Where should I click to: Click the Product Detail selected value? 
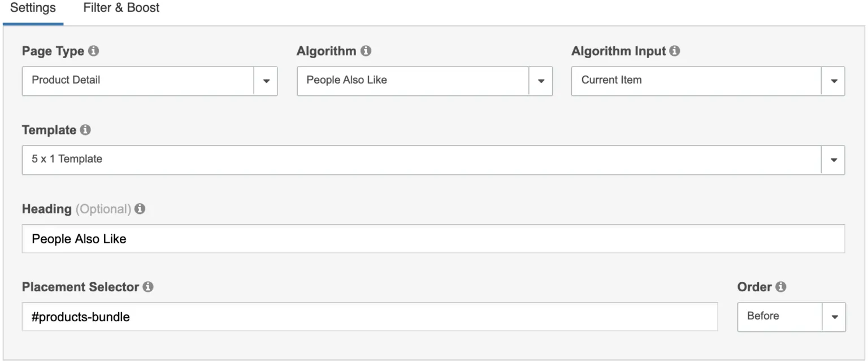(66, 80)
